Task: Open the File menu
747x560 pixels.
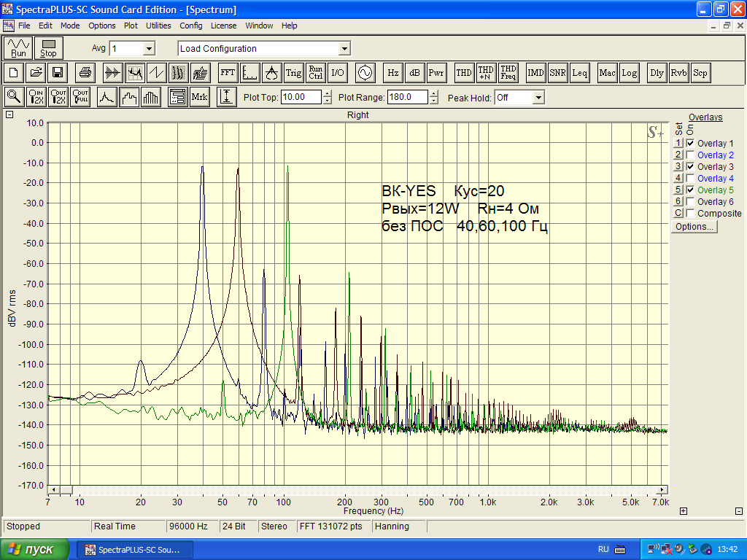Action: point(24,26)
